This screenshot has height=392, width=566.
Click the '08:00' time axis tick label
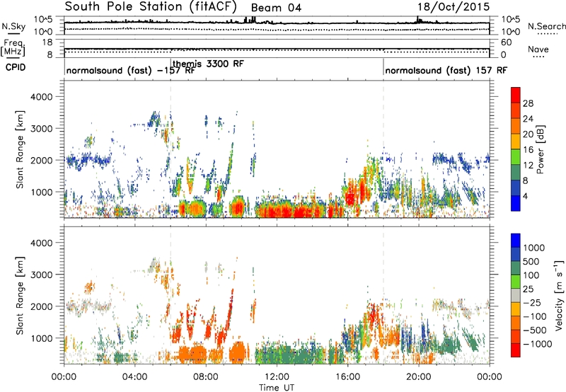(206, 376)
